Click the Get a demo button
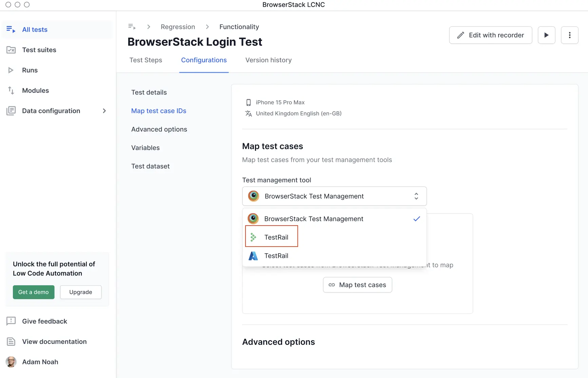This screenshot has height=378, width=588. coord(33,292)
